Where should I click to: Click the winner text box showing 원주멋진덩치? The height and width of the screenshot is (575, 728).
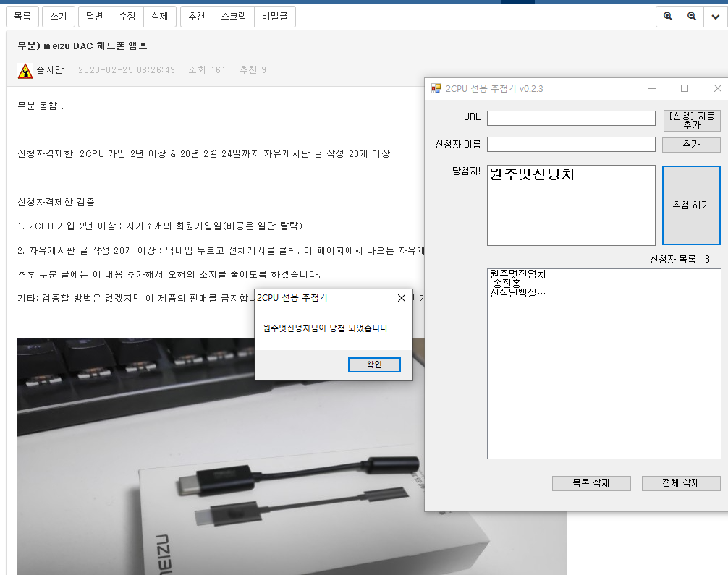coord(571,205)
